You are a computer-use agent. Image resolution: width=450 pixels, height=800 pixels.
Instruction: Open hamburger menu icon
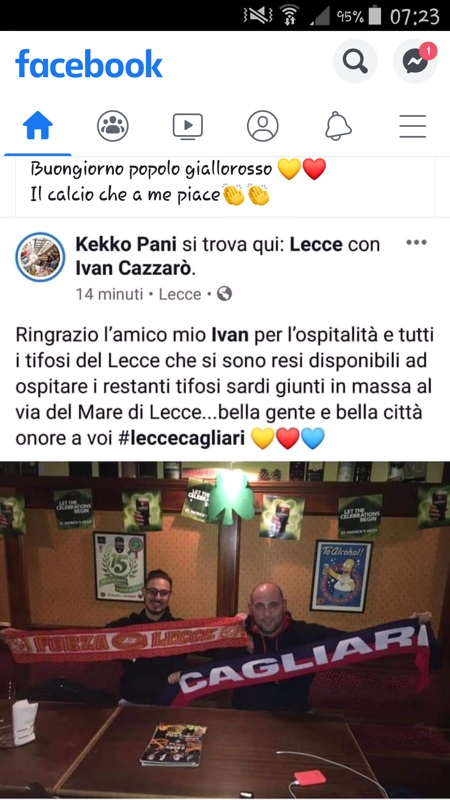click(x=413, y=126)
